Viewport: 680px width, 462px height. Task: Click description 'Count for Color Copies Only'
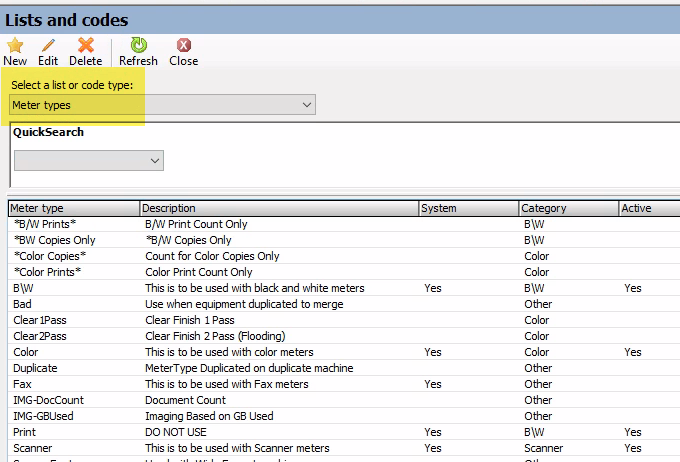(x=212, y=256)
